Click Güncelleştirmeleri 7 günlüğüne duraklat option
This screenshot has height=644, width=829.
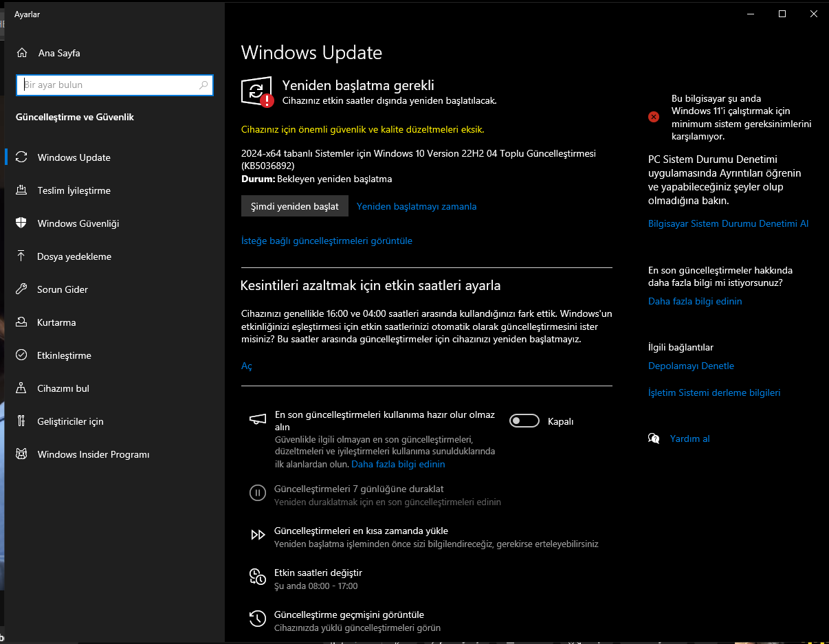[359, 489]
